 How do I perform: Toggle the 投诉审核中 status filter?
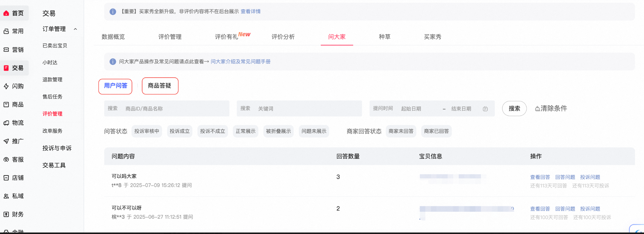[147, 131]
